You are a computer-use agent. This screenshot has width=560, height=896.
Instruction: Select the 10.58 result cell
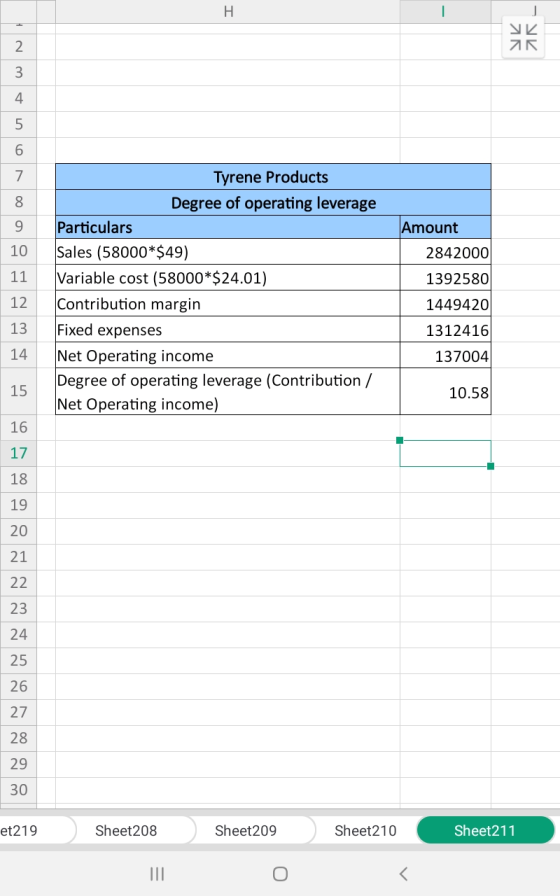[445, 391]
